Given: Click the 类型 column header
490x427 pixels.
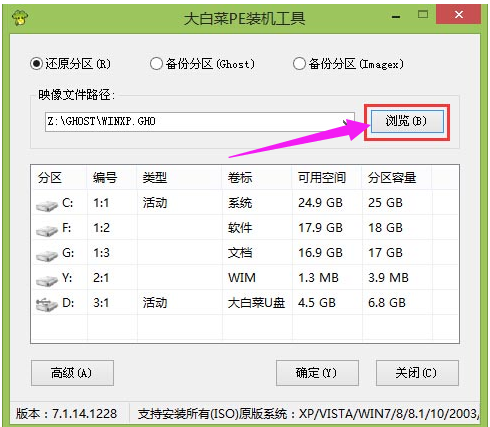Looking at the screenshot, I should [179, 177].
